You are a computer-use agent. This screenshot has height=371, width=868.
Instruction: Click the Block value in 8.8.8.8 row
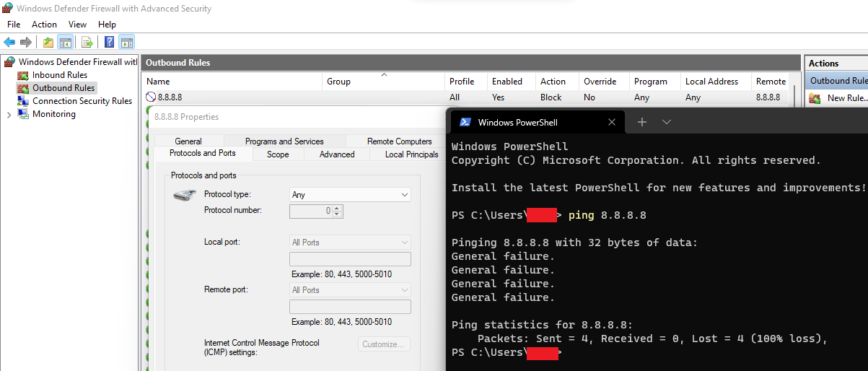click(551, 97)
